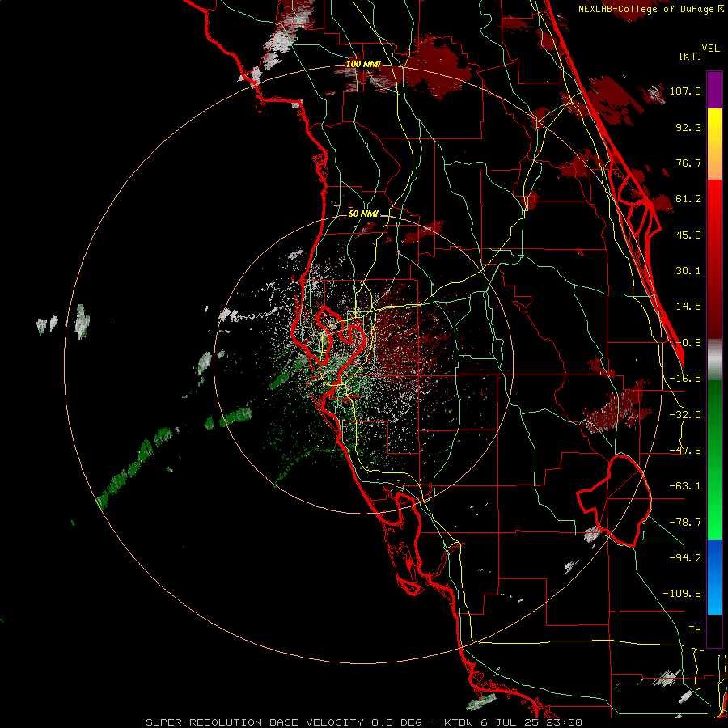The height and width of the screenshot is (728, 728).
Task: Click the TH label on the legend
Action: pos(695,630)
